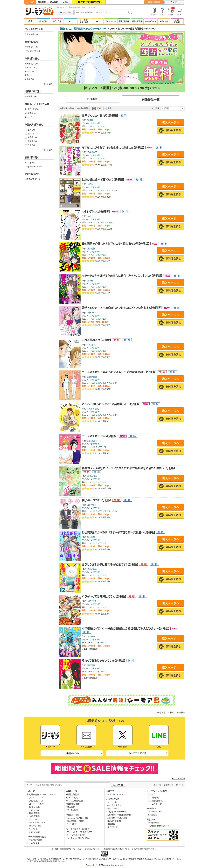
Task: Check the 主婦 (3) tag checkbox
Action: [26, 130]
